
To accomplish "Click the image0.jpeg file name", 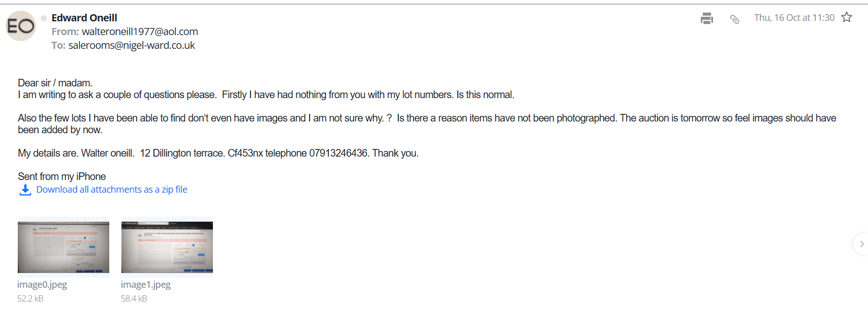I will point(42,285).
